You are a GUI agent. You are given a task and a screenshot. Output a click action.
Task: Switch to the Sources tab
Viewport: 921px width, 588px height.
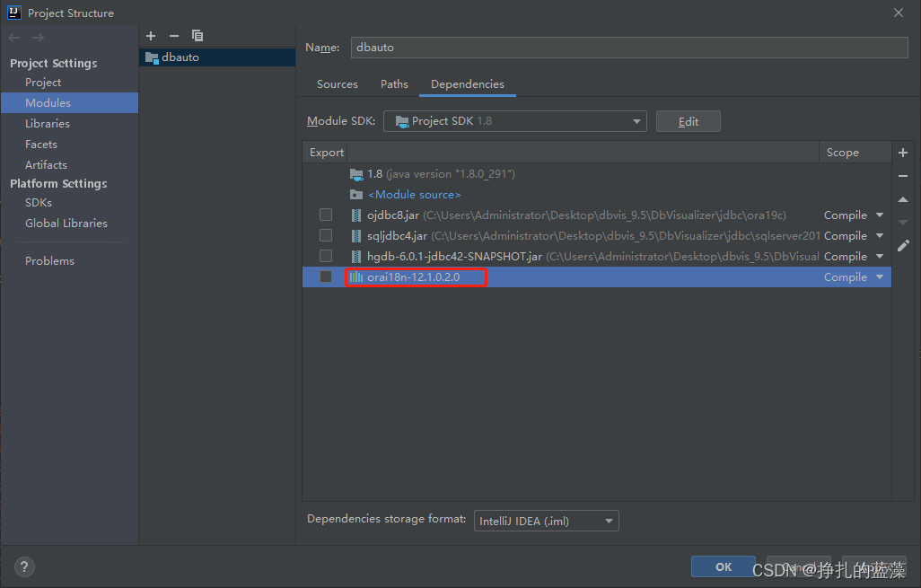[x=338, y=84]
